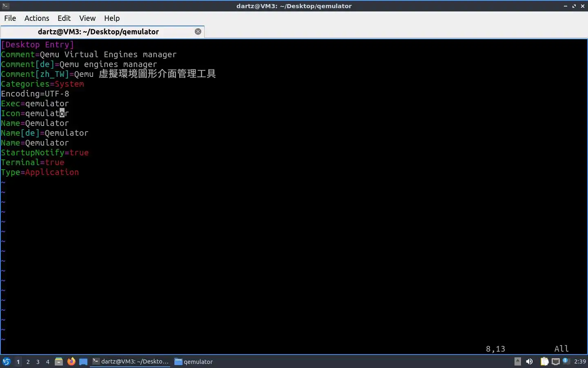Open the removable media eject tray icon
The width and height of the screenshot is (588, 368).
coord(518,361)
